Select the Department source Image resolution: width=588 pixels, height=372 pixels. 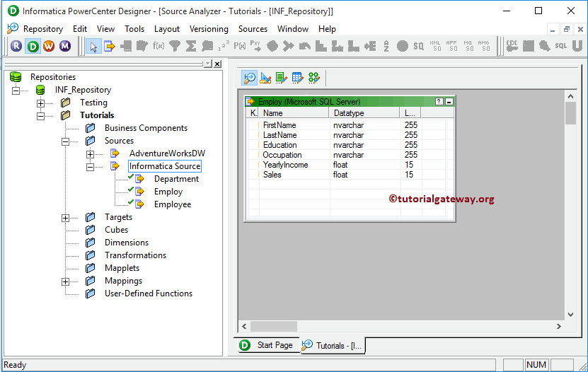[x=176, y=179]
